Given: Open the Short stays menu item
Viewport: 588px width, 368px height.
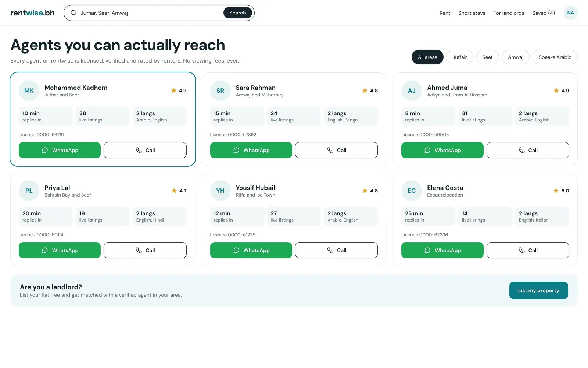Looking at the screenshot, I should click(x=472, y=13).
